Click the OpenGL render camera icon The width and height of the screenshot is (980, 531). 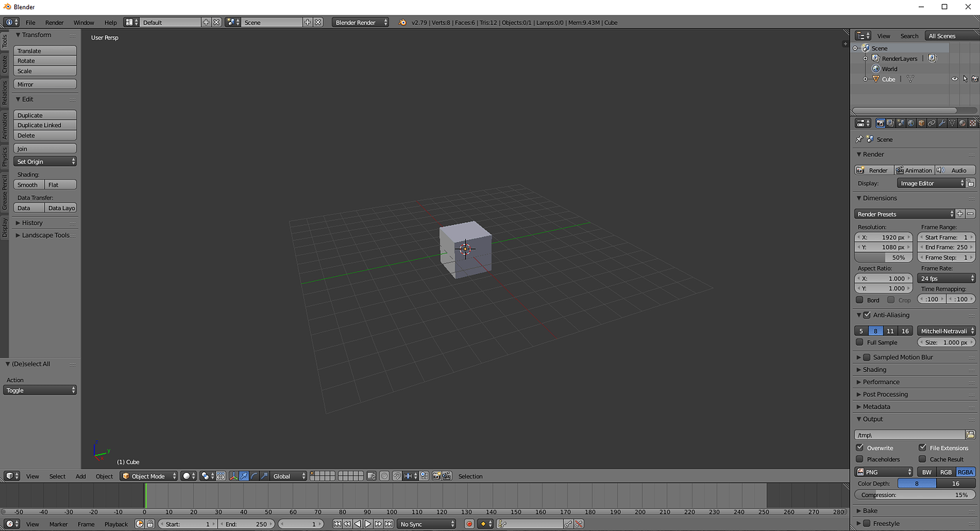tap(436, 476)
